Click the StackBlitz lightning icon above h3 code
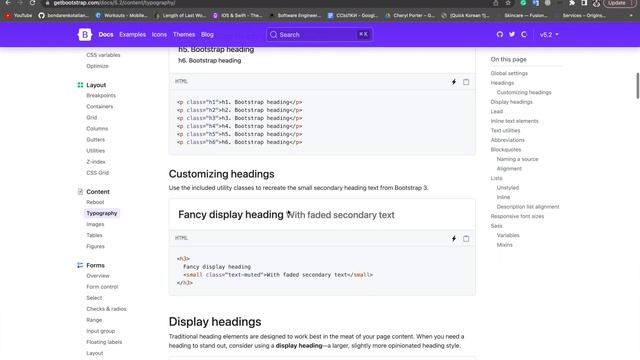640x360 pixels. point(453,239)
